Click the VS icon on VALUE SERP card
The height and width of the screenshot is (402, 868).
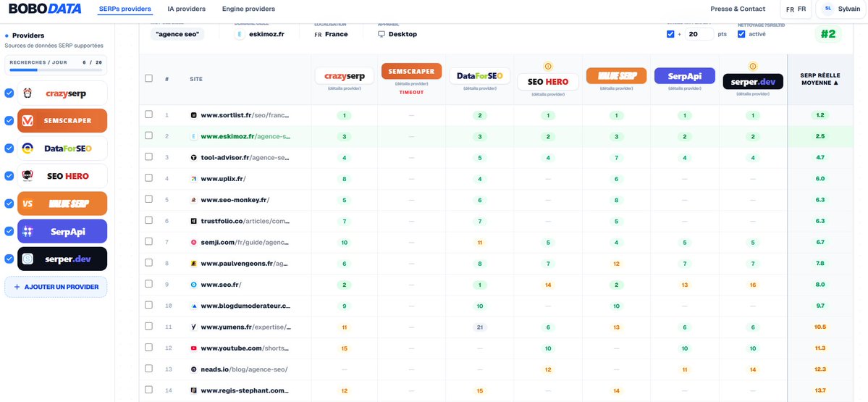[x=28, y=204]
